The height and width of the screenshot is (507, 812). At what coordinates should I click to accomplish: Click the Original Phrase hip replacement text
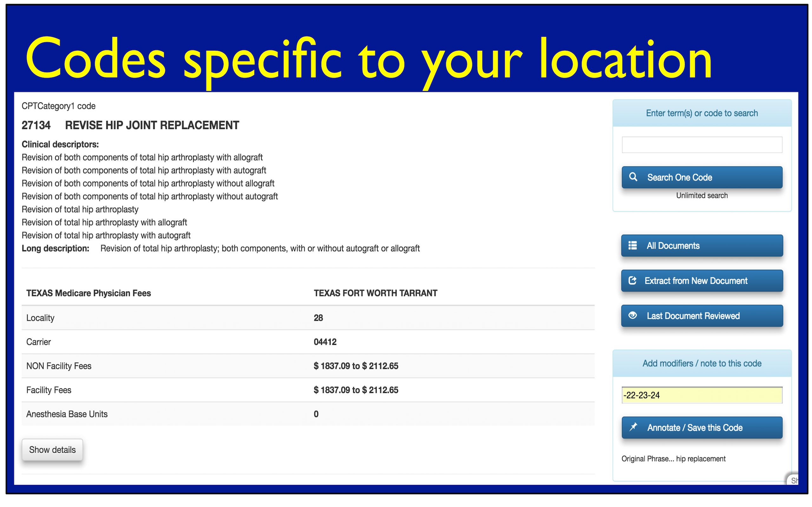[x=673, y=459]
